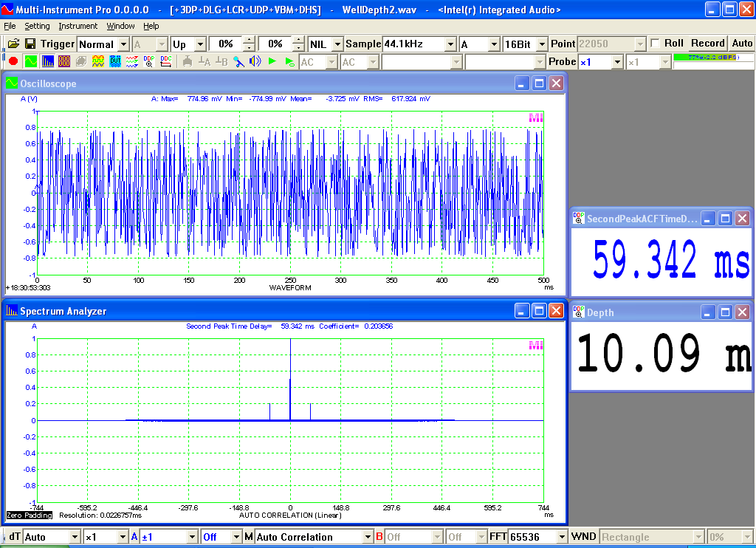Image resolution: width=756 pixels, height=548 pixels.
Task: Click the 10.09 m Depth readout
Action: [664, 353]
